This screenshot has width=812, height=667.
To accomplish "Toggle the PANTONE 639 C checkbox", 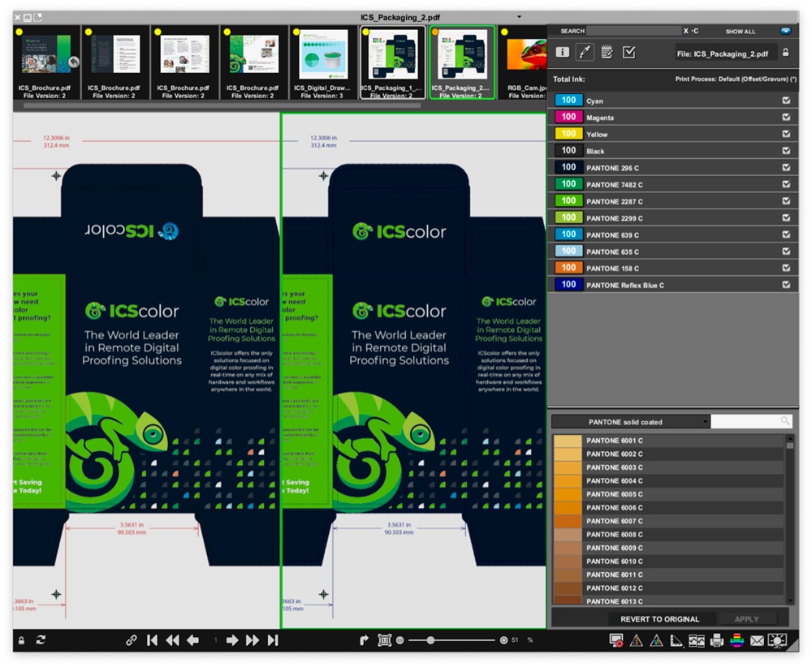I will [x=785, y=234].
